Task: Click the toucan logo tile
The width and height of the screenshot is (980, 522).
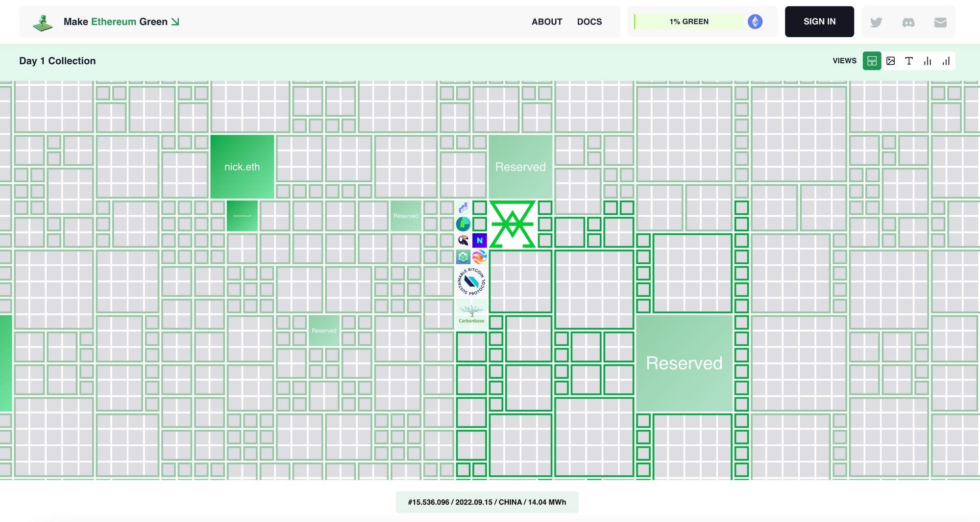Action: point(463,240)
